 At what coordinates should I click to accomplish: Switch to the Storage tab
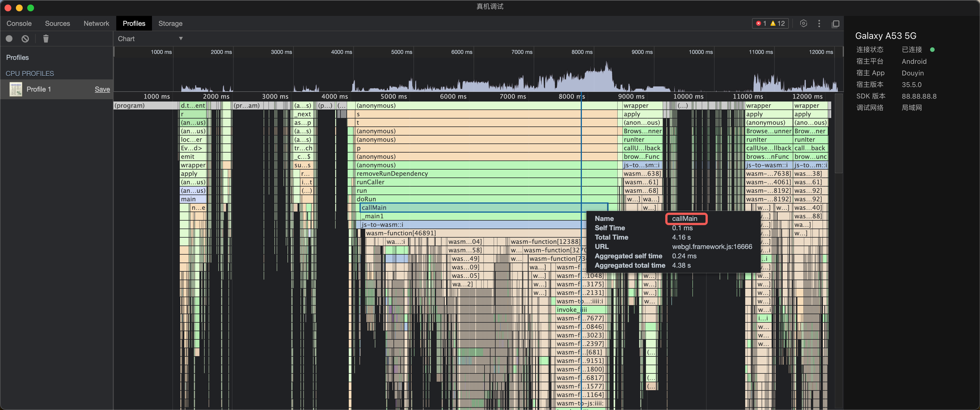(170, 23)
